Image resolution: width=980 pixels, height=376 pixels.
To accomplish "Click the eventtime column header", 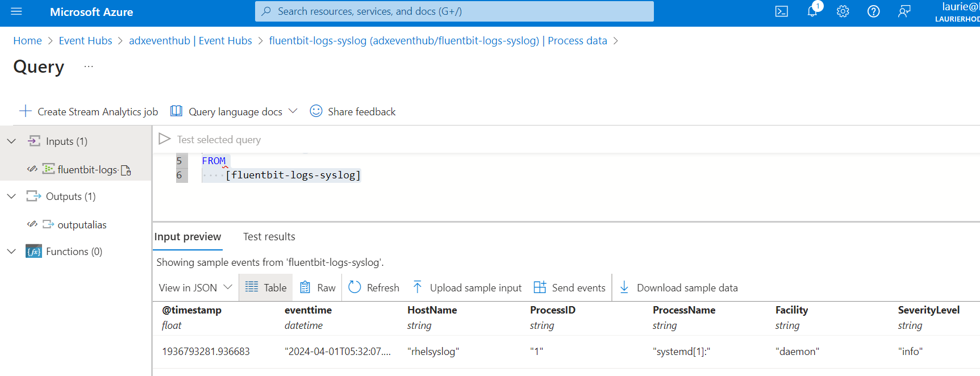I will click(308, 310).
